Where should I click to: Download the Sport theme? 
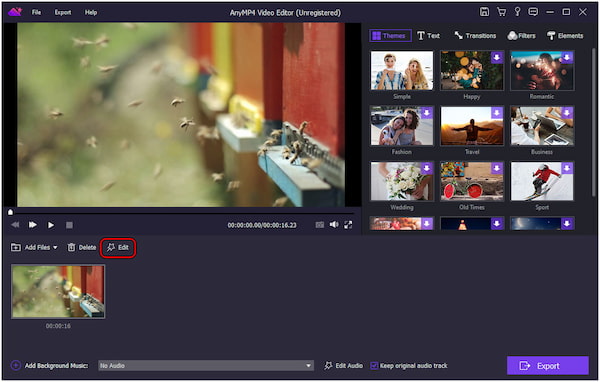567,168
